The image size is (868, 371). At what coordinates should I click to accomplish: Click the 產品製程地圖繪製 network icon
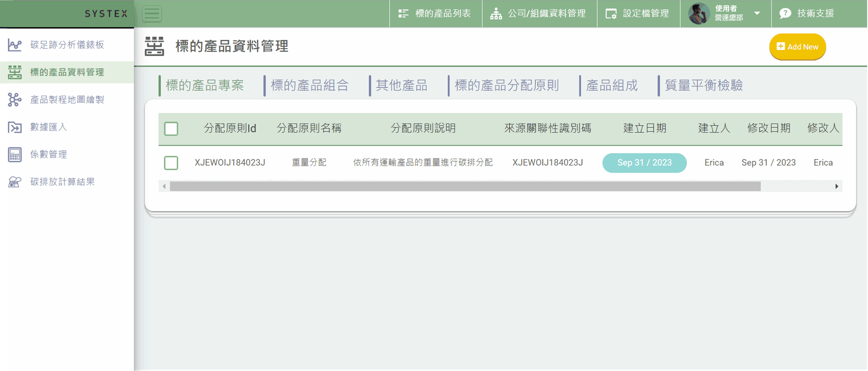pos(14,100)
